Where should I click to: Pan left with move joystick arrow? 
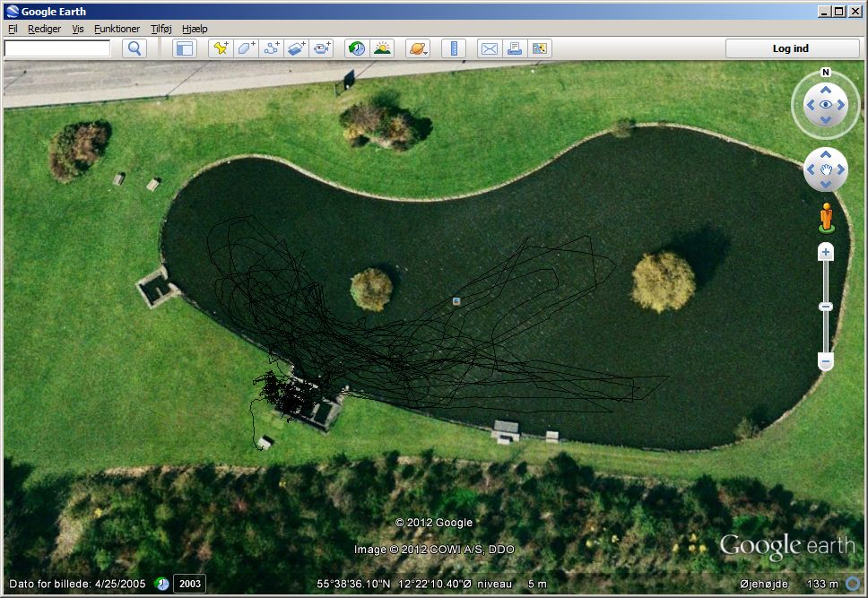pyautogui.click(x=811, y=169)
